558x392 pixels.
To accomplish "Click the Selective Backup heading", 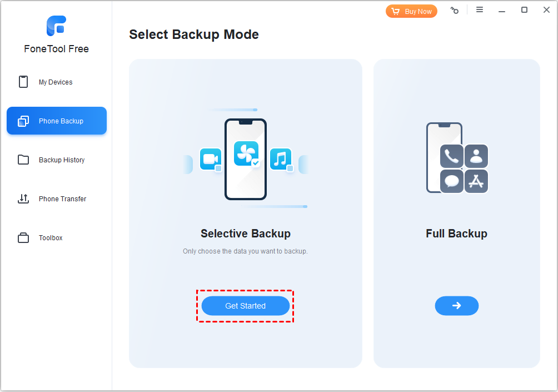I will click(x=245, y=234).
